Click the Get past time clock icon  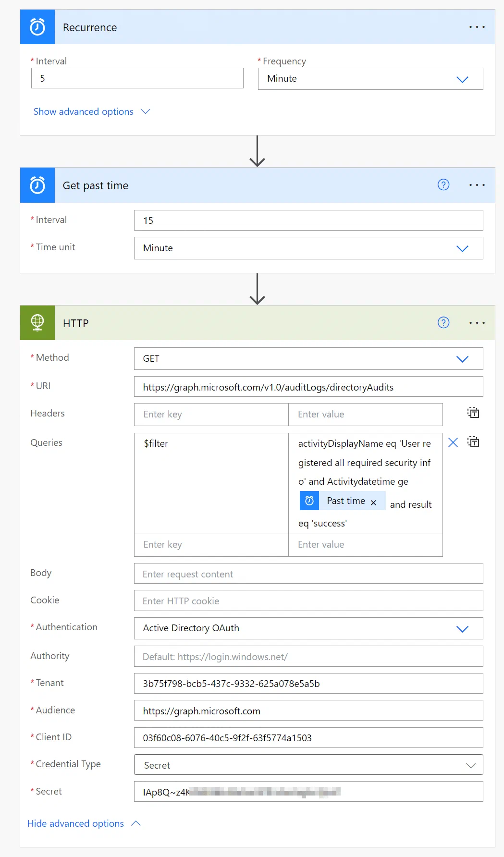coord(37,185)
